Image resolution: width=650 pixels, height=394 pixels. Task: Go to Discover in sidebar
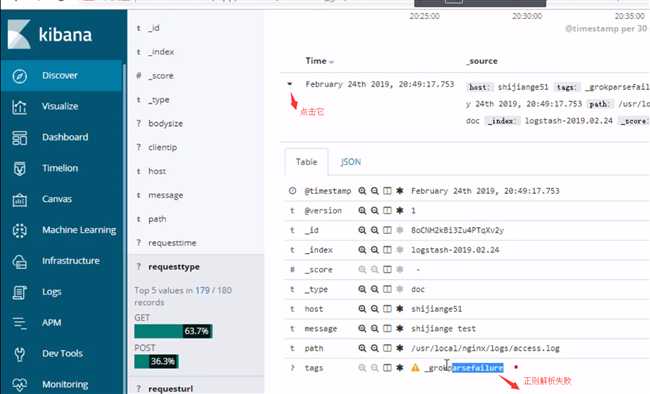(x=60, y=75)
